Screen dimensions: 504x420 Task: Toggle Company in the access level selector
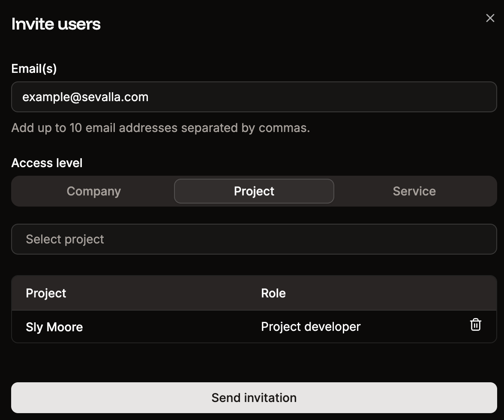[93, 191]
